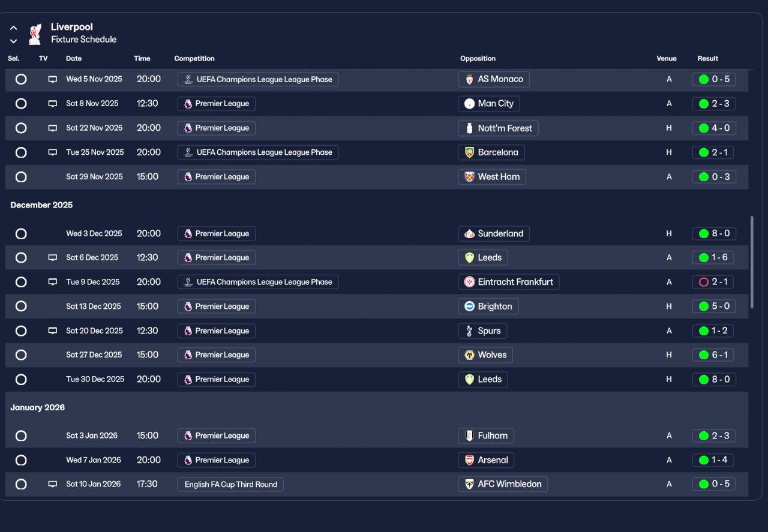View the 0 - 5 AS Monaco result
768x532 pixels.
click(714, 79)
